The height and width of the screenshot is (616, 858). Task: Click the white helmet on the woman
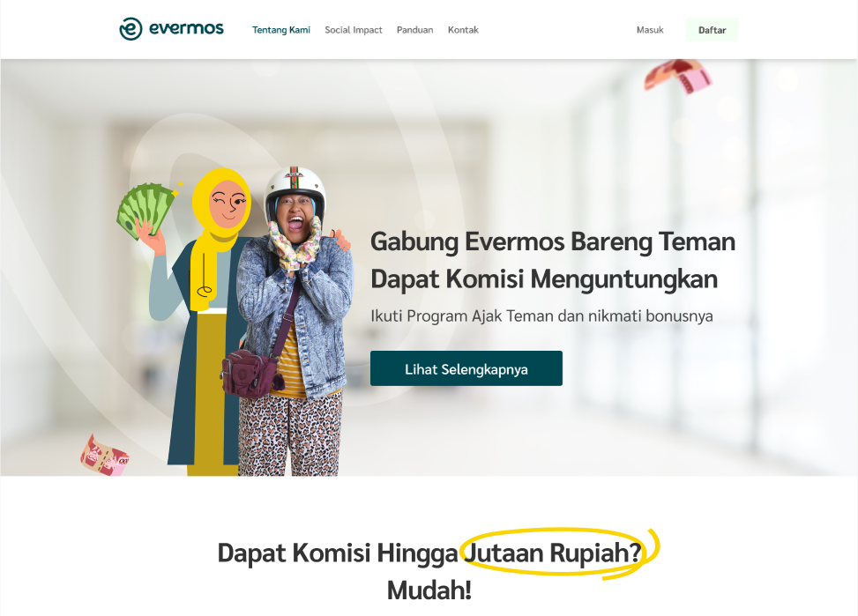295,190
